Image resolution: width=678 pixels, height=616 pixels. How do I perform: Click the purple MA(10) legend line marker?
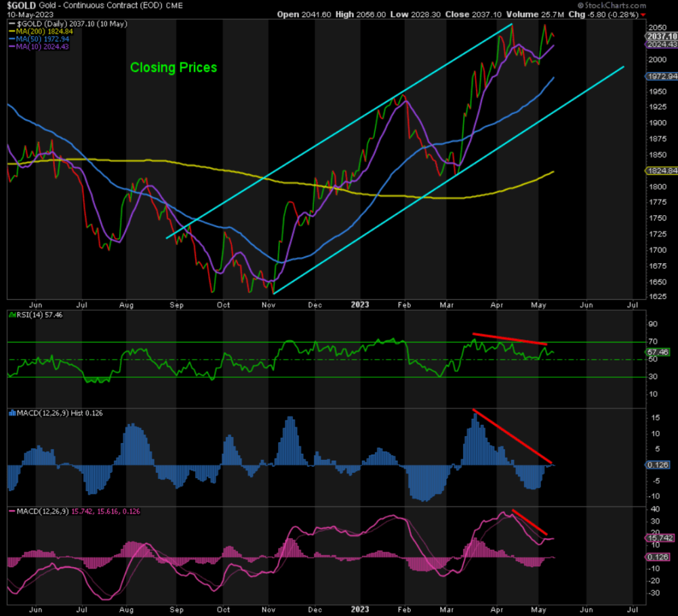tap(13, 47)
